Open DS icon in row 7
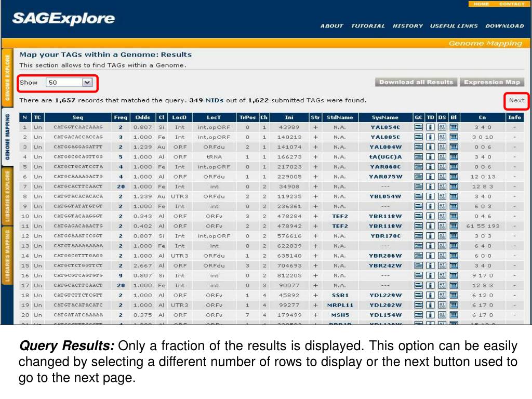532x399 pixels. pyautogui.click(x=442, y=187)
